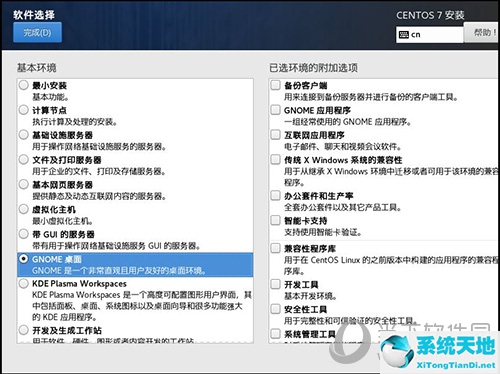Pick the 虚拟化主机 radio button
The height and width of the screenshot is (374, 500).
tap(23, 209)
